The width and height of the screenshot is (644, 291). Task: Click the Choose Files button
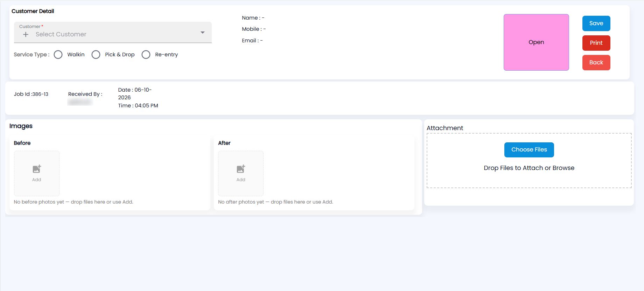point(529,150)
